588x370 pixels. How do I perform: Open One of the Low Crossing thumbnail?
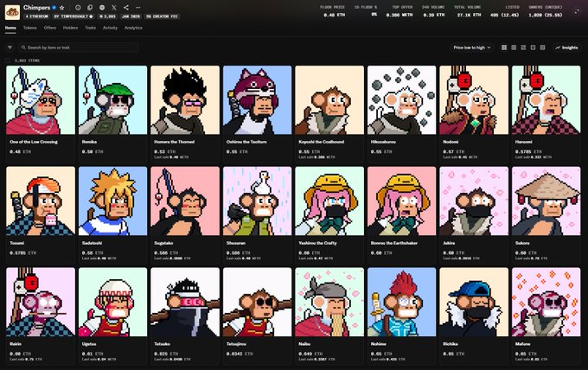tap(41, 100)
